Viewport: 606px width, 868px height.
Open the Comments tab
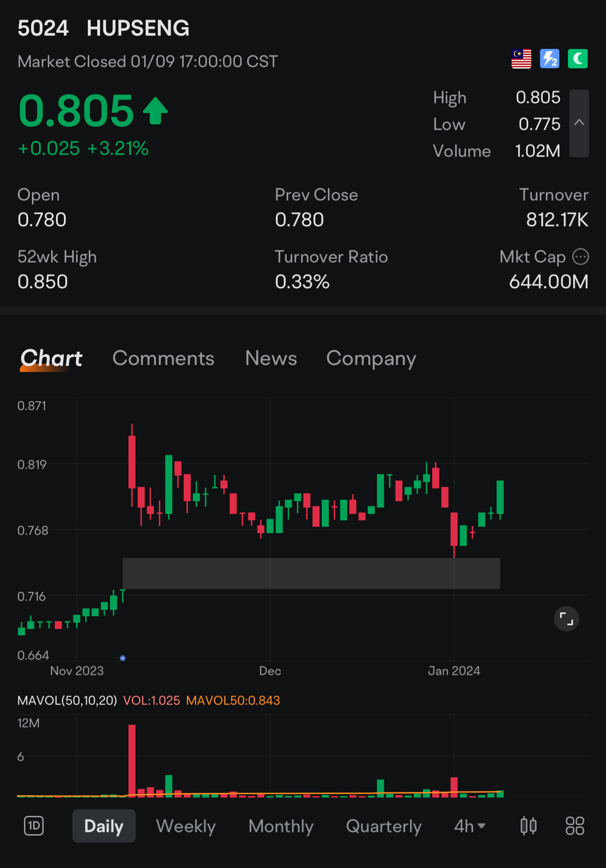163,358
